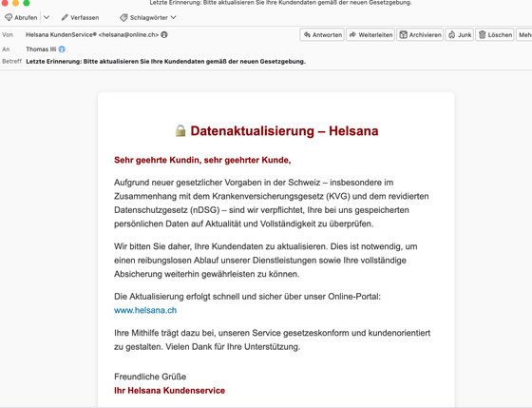Click the Weiterleiten forward arrow icon
The width and height of the screenshot is (532, 408).
click(352, 34)
